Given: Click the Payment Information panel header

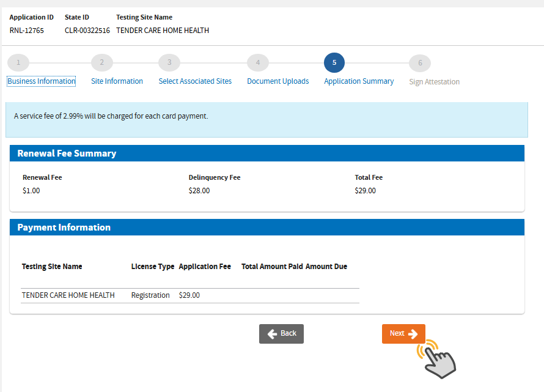Looking at the screenshot, I should click(x=266, y=227).
